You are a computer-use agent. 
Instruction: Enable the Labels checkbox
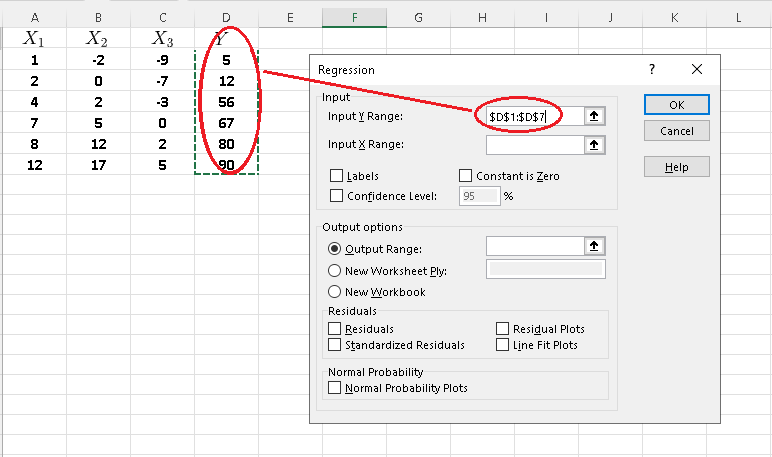point(336,176)
